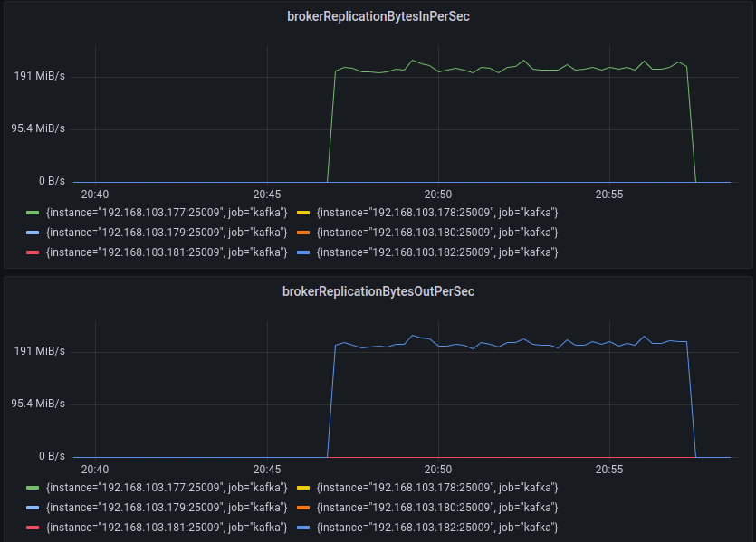Select the blue 192.168.103.179 legend marker
Viewport: 756px width, 542px height.
32,233
